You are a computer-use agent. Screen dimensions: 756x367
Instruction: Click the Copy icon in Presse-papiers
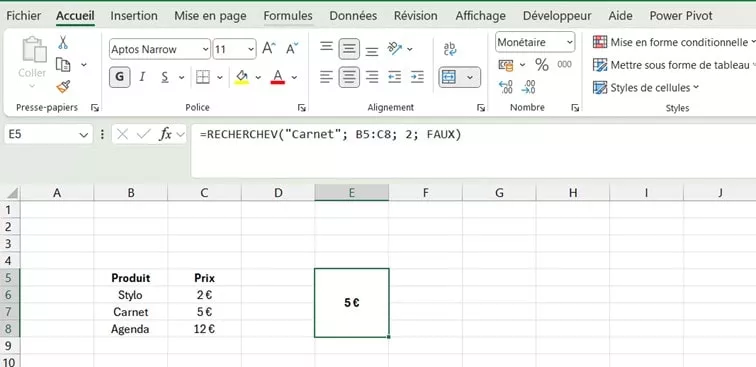pyautogui.click(x=63, y=64)
